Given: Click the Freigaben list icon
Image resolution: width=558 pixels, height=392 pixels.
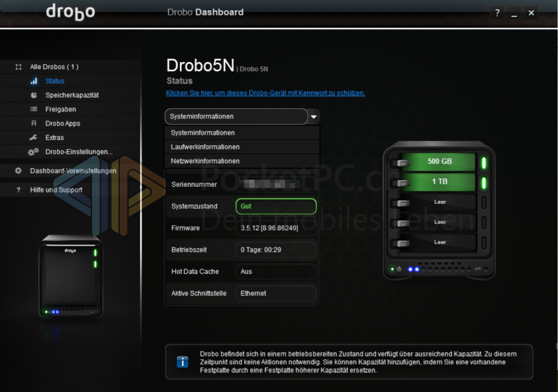Looking at the screenshot, I should [33, 110].
